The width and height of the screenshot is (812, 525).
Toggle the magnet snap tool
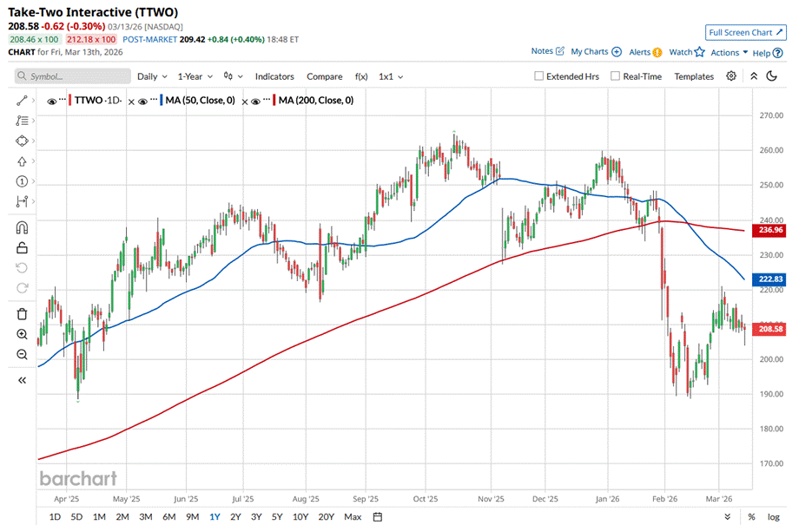tap(22, 228)
